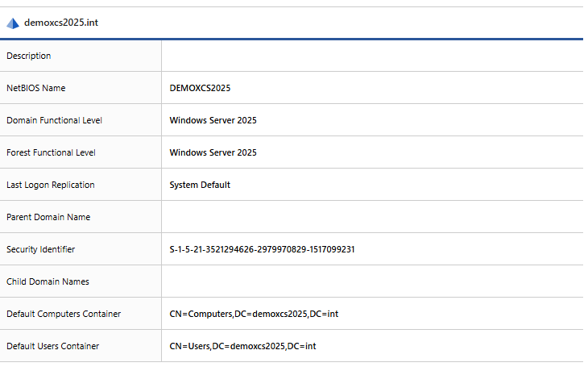588x371 pixels.
Task: Select the Child Domain Names label
Action: [48, 281]
